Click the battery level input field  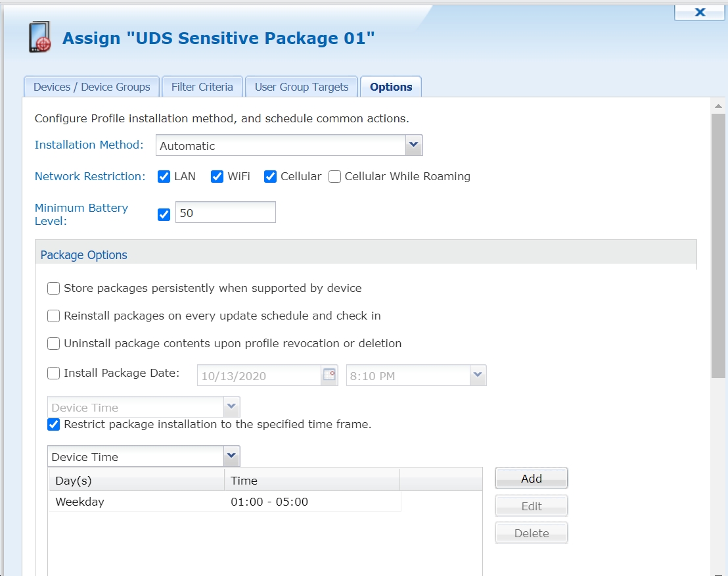coord(225,213)
